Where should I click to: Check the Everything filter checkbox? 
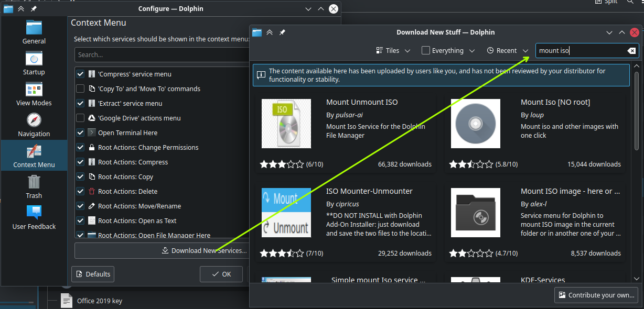pyautogui.click(x=426, y=51)
